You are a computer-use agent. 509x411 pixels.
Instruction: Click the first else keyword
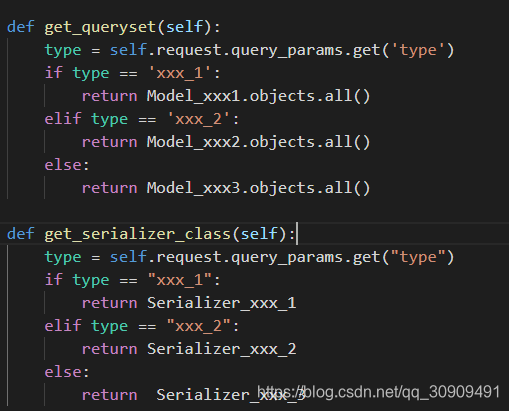tap(63, 165)
